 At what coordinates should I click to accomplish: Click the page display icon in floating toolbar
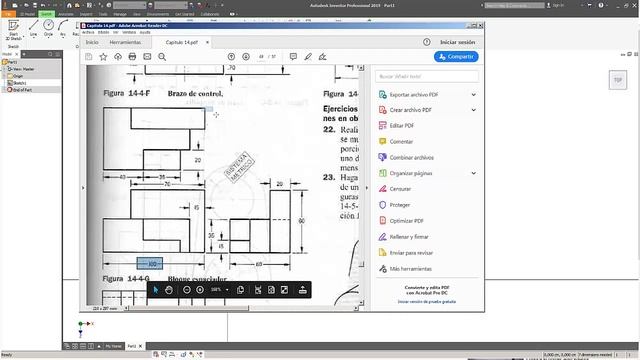[240, 290]
